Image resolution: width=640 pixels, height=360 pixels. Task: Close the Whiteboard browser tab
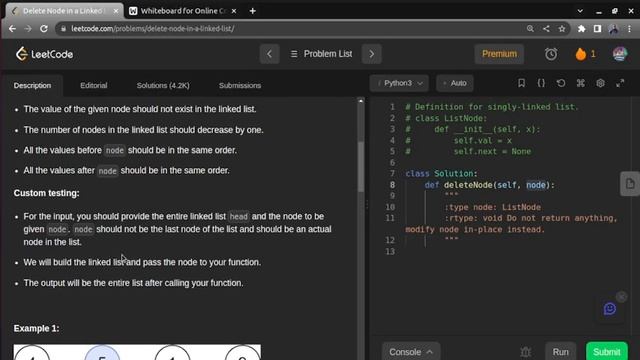pyautogui.click(x=234, y=11)
